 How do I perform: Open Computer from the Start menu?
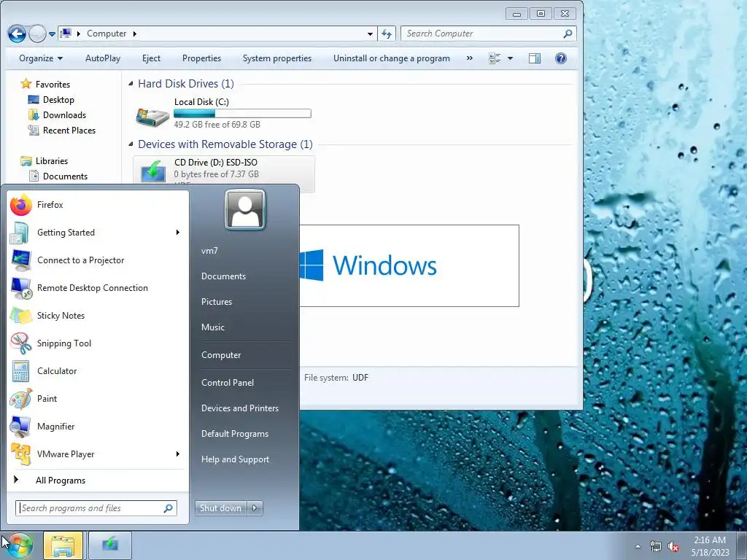click(x=221, y=355)
